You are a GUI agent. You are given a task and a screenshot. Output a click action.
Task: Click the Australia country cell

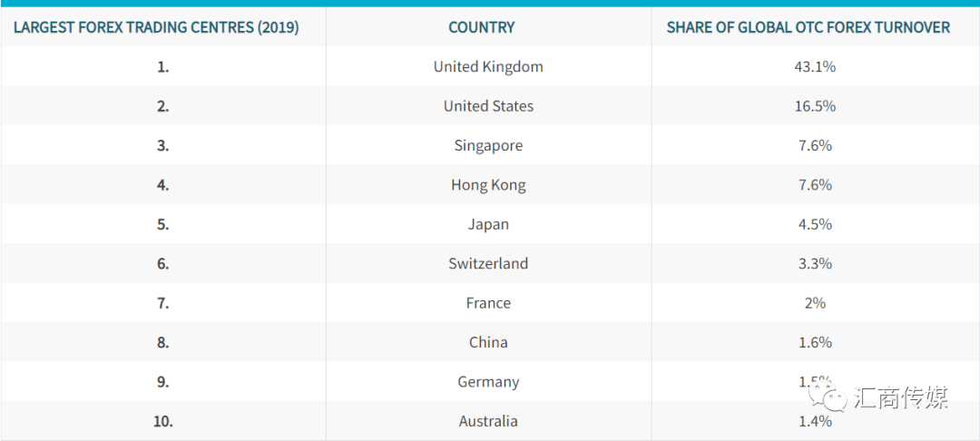489,421
